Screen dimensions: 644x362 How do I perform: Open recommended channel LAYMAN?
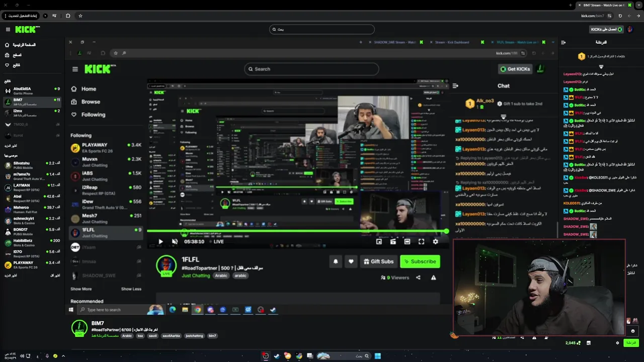[x=32, y=187]
